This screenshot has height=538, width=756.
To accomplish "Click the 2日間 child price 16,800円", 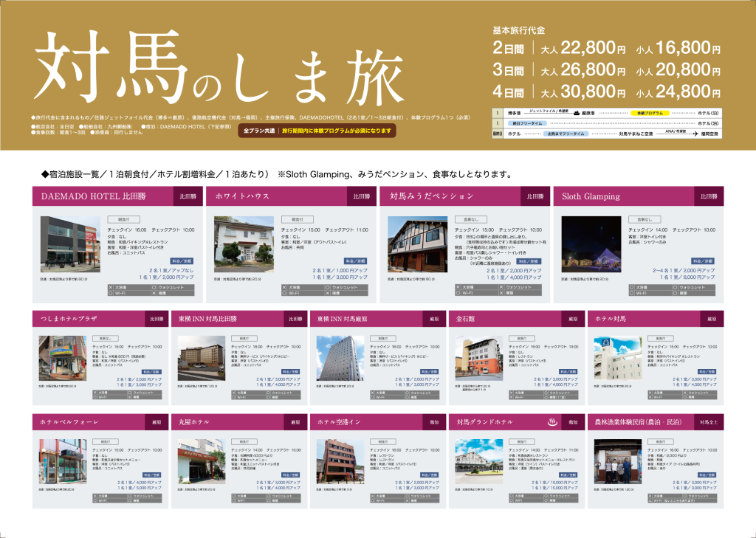I will pos(678,48).
